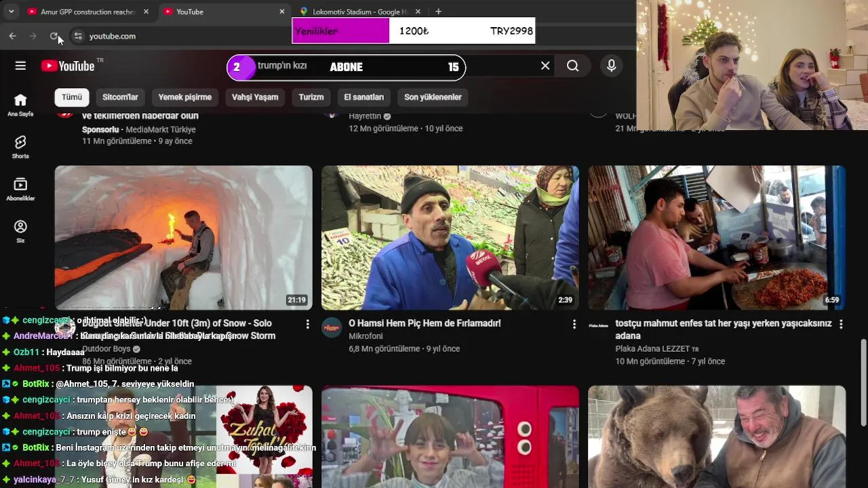Viewport: 868px width, 488px height.
Task: Open the tab search dropdown arrow
Action: point(11,12)
